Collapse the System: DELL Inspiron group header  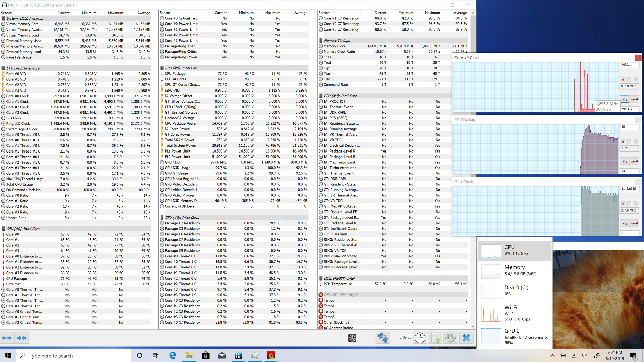click(24, 18)
